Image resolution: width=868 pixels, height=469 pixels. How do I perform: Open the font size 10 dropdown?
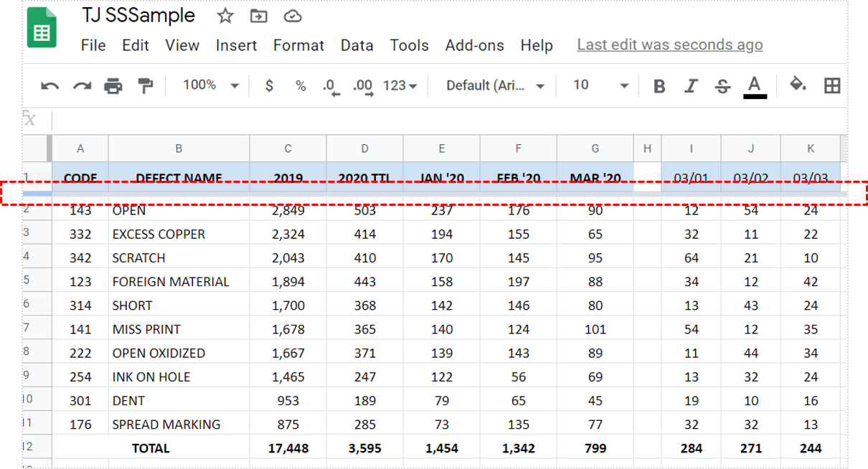(600, 85)
